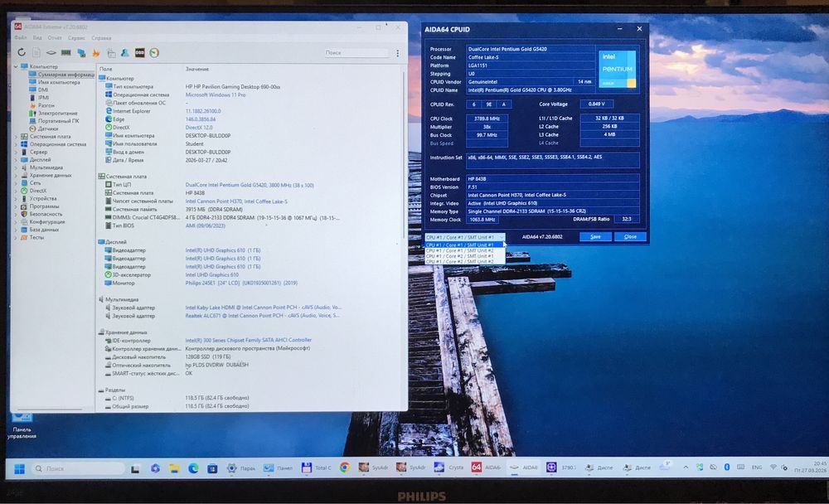The width and height of the screenshot is (829, 504).
Task: Click the red 64 AIDA64 taskbar button
Action: tap(485, 467)
